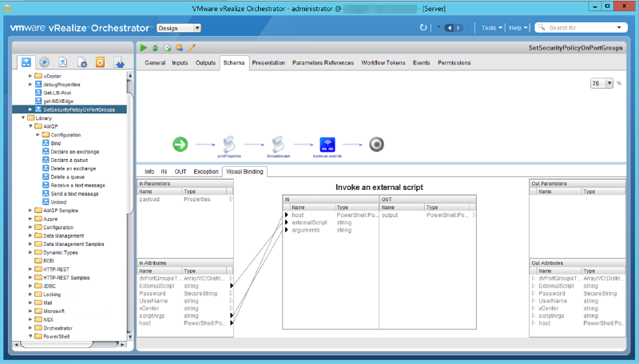Image resolution: width=639 pixels, height=364 pixels.
Task: Select externalScript row in IN bindings
Action: click(x=331, y=222)
